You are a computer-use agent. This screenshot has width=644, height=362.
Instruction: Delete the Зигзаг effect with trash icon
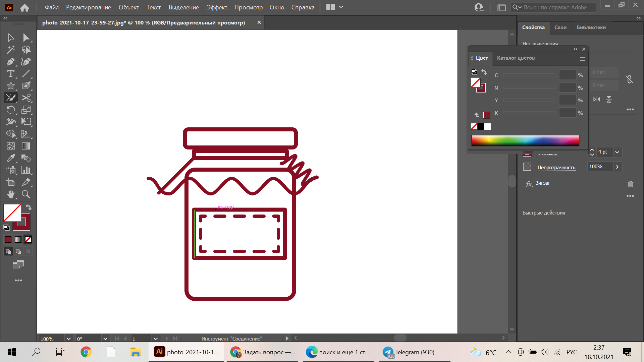pyautogui.click(x=631, y=184)
